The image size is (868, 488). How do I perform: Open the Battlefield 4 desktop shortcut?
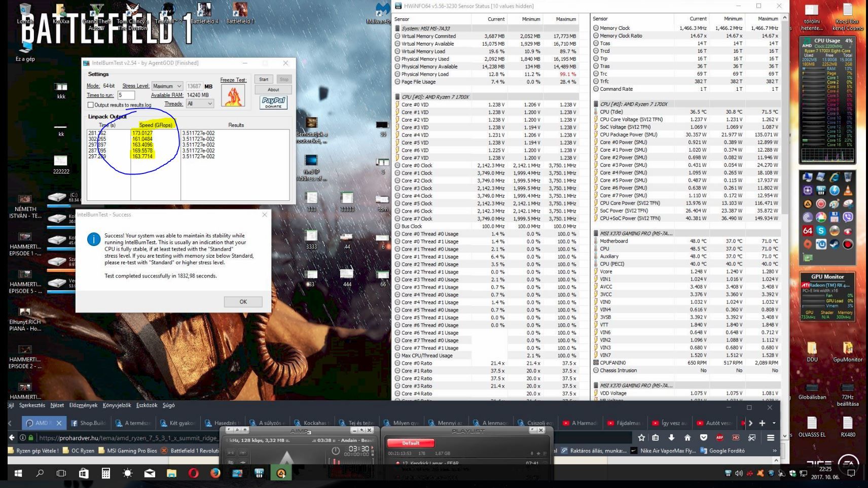point(204,14)
